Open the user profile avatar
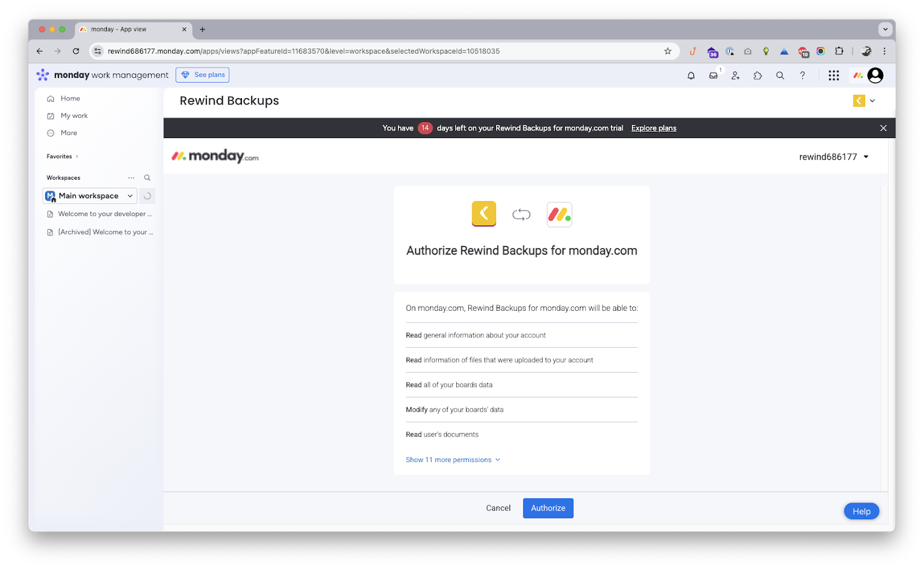Viewport: 924px width, 569px height. [x=875, y=75]
